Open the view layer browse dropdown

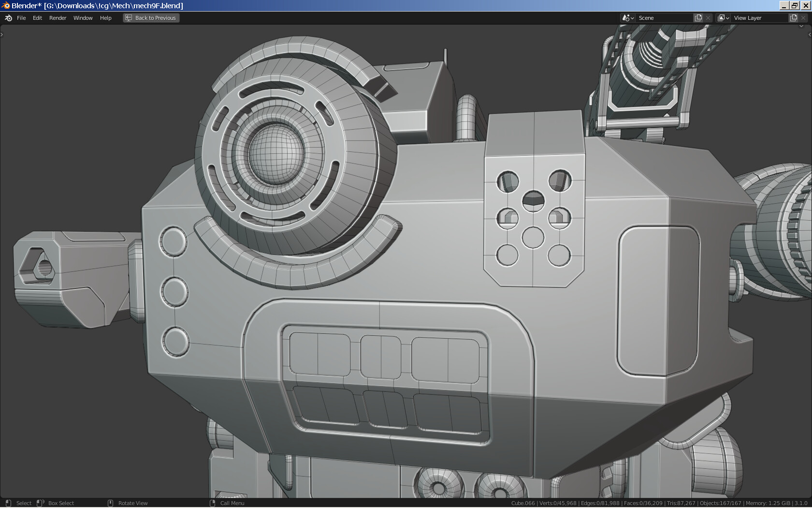(723, 18)
